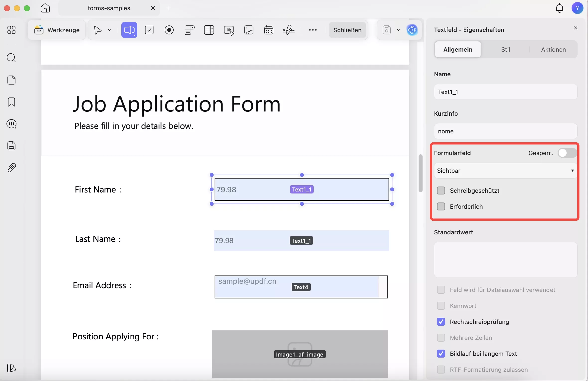Select the date field tool
588x381 pixels.
pos(269,30)
